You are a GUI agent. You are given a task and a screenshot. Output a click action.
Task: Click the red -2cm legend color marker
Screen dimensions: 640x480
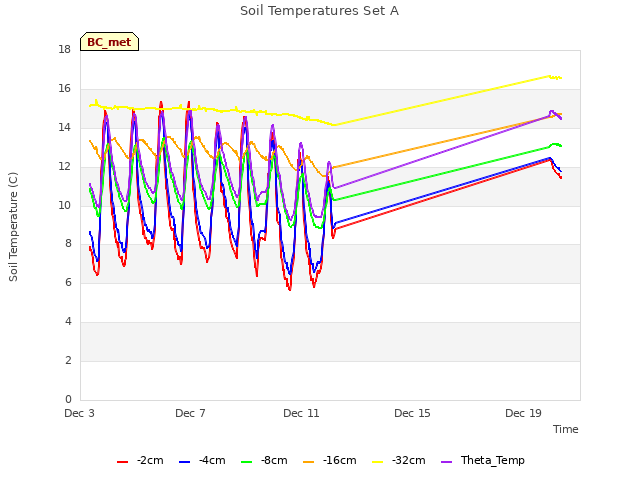pyautogui.click(x=122, y=462)
